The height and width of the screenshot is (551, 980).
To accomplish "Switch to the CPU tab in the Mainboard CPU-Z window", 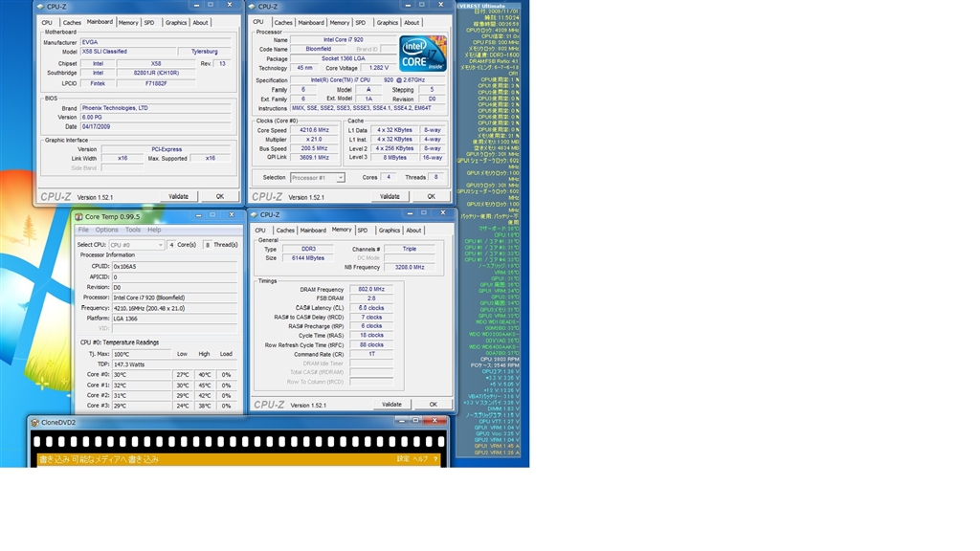I will pos(47,23).
